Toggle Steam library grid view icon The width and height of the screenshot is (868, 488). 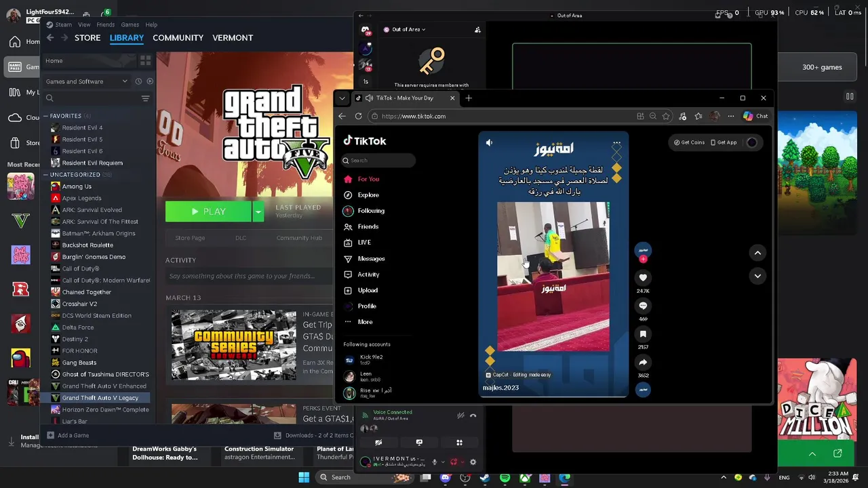point(145,60)
